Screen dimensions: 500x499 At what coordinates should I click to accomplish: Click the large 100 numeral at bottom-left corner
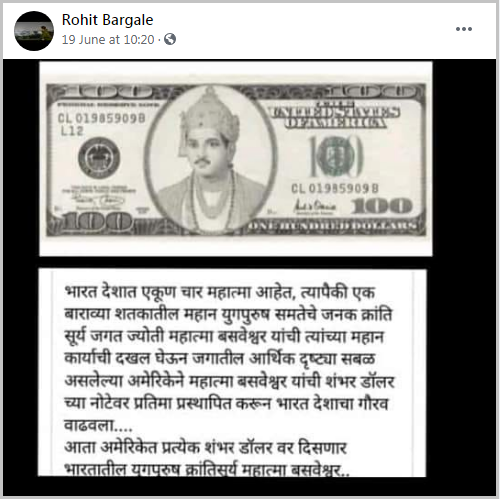[96, 222]
